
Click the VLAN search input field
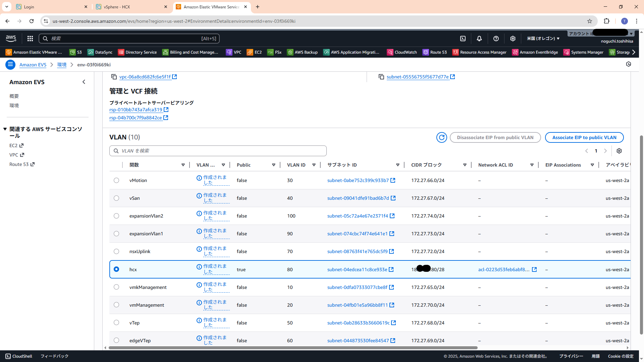[x=218, y=151]
